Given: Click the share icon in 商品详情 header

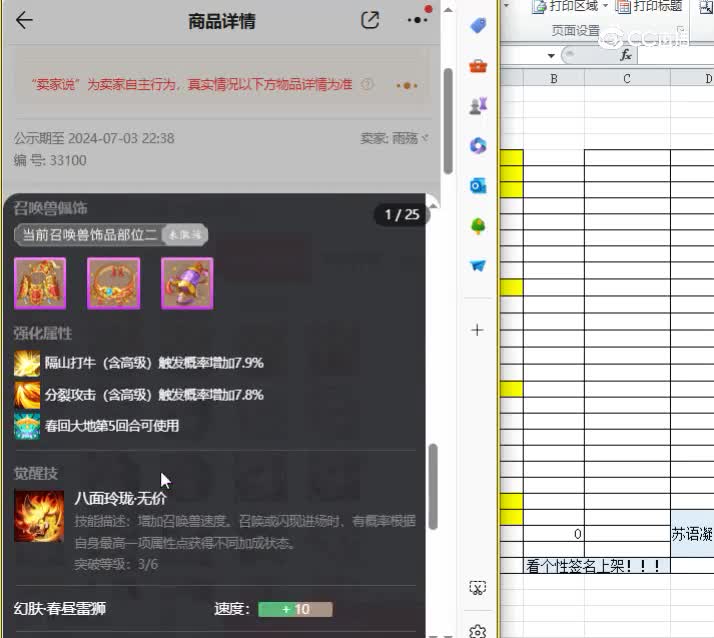Looking at the screenshot, I should coord(370,20).
